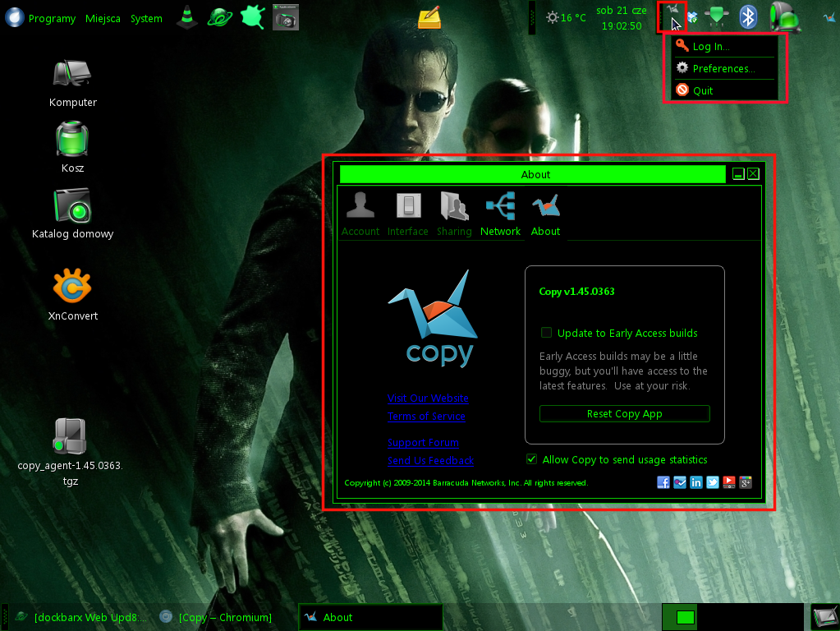Open Copy's Facebook page icon
Screen dimensions: 840x631
[x=663, y=482]
